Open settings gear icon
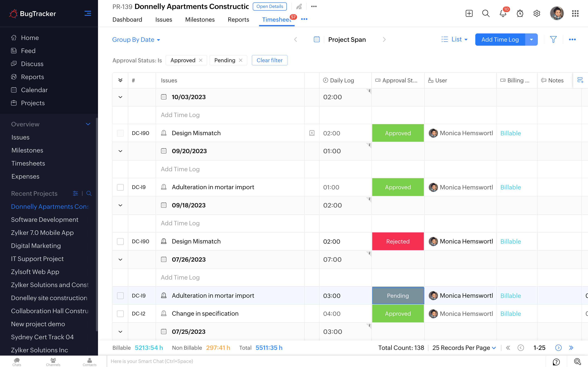Viewport: 588px width, 367px height. [537, 13]
